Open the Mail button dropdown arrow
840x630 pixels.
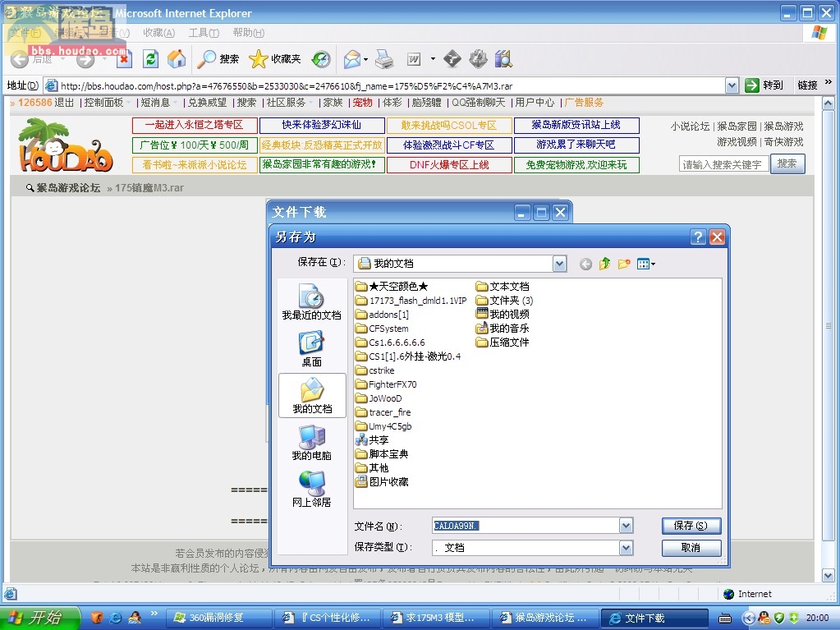click(x=365, y=59)
